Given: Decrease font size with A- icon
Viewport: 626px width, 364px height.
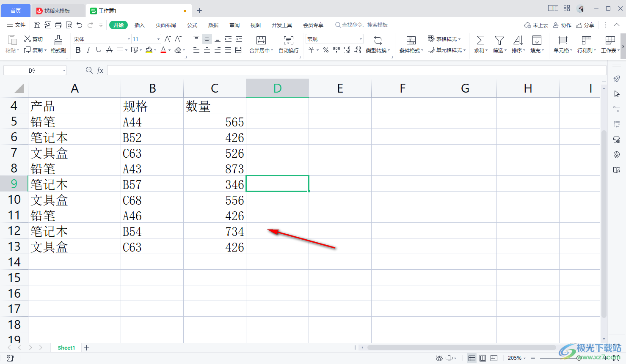Looking at the screenshot, I should pyautogui.click(x=178, y=39).
